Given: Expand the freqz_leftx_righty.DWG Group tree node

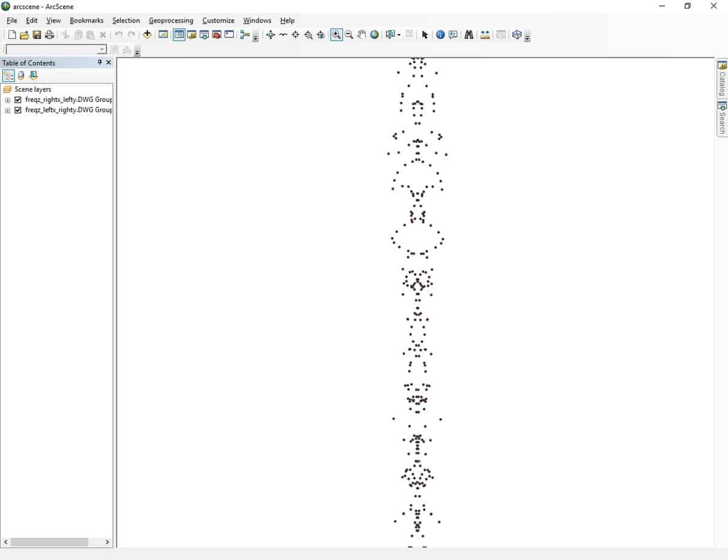Looking at the screenshot, I should [x=7, y=110].
